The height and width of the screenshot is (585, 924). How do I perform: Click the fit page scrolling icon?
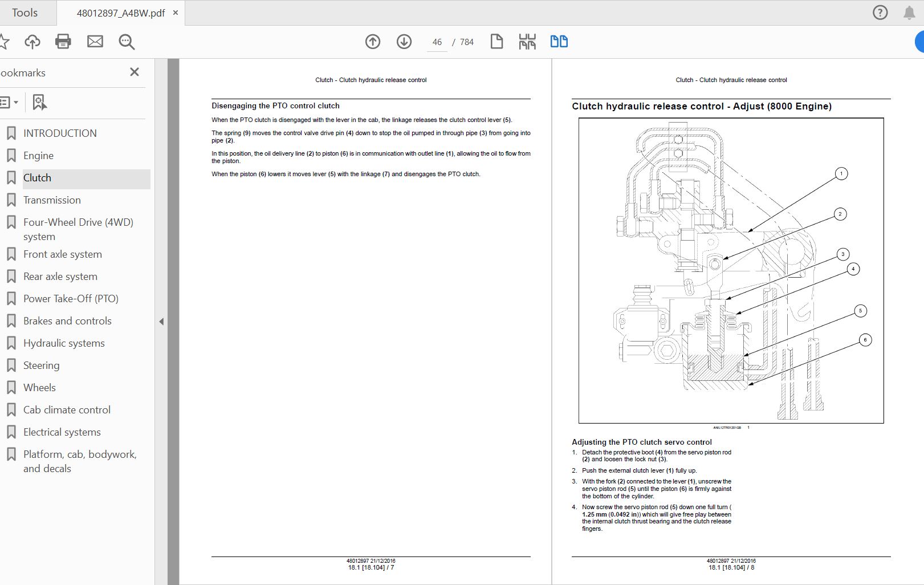point(527,42)
